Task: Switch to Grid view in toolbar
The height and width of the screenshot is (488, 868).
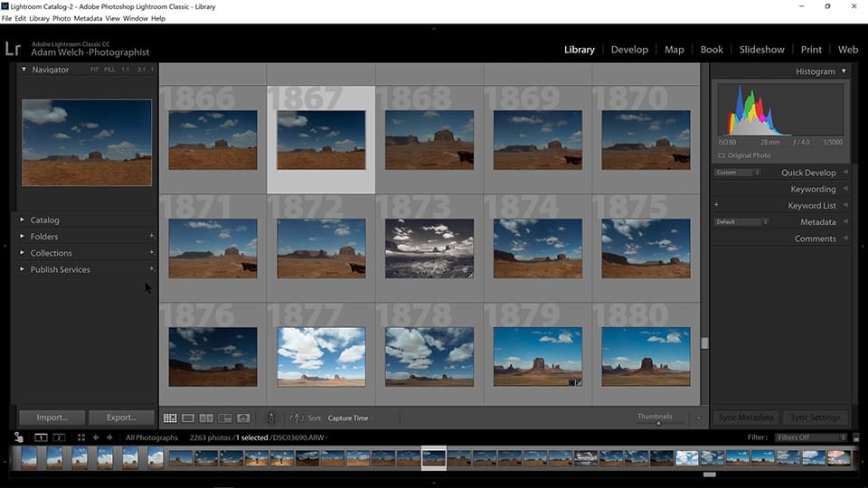Action: [x=170, y=418]
